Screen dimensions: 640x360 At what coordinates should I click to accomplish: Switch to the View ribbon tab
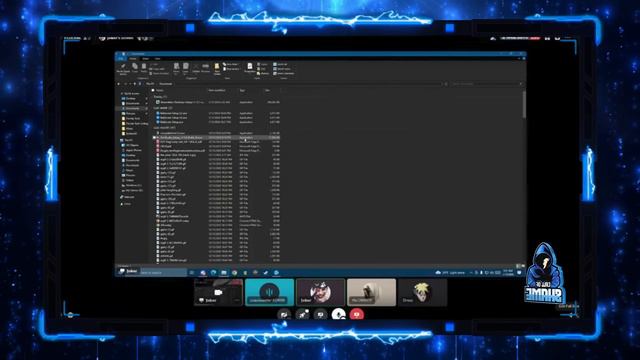[157, 59]
